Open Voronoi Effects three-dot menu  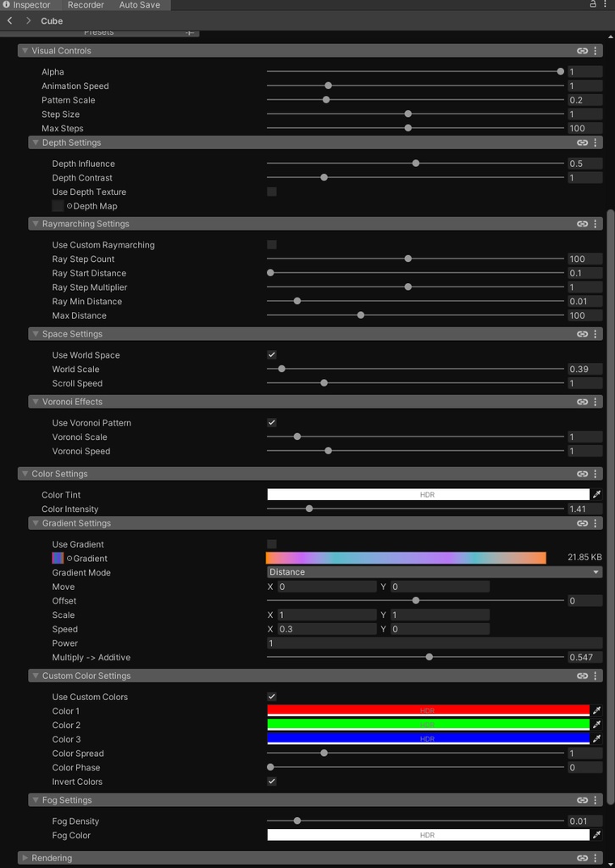pyautogui.click(x=595, y=401)
